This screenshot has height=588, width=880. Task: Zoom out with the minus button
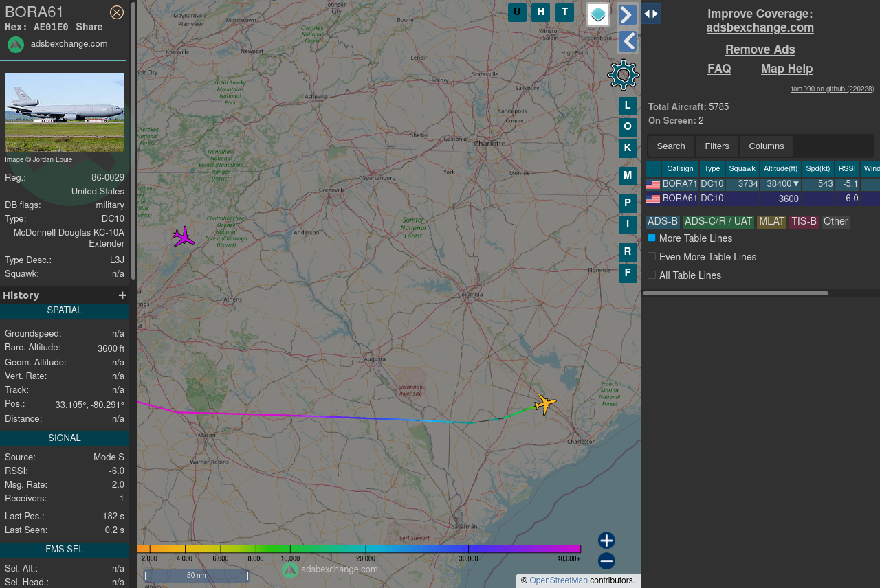pos(606,561)
